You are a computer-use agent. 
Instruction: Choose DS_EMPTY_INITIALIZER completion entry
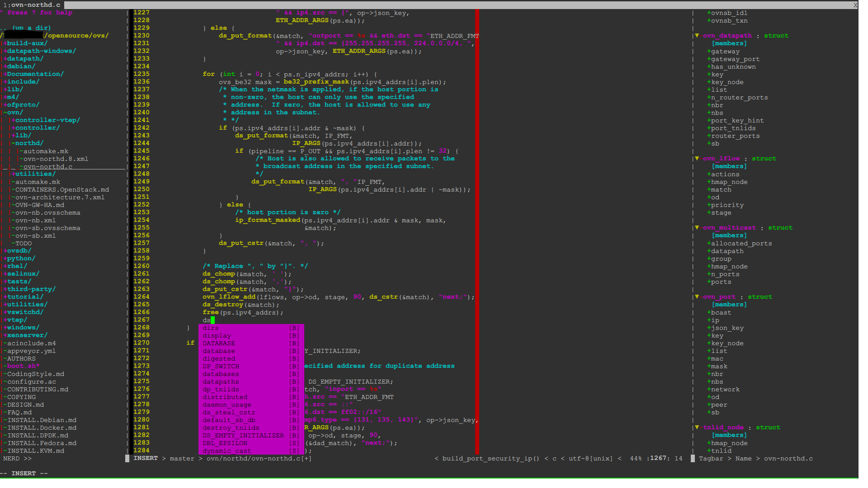243,436
